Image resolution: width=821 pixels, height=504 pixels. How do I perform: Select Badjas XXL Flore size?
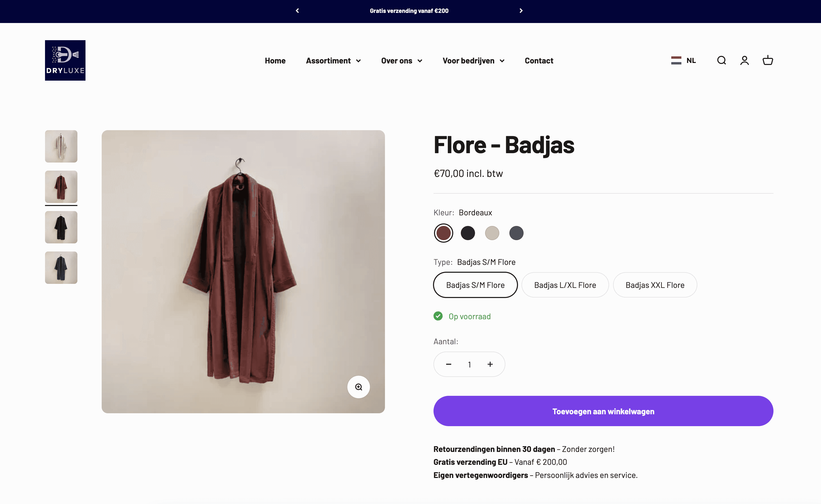tap(655, 285)
